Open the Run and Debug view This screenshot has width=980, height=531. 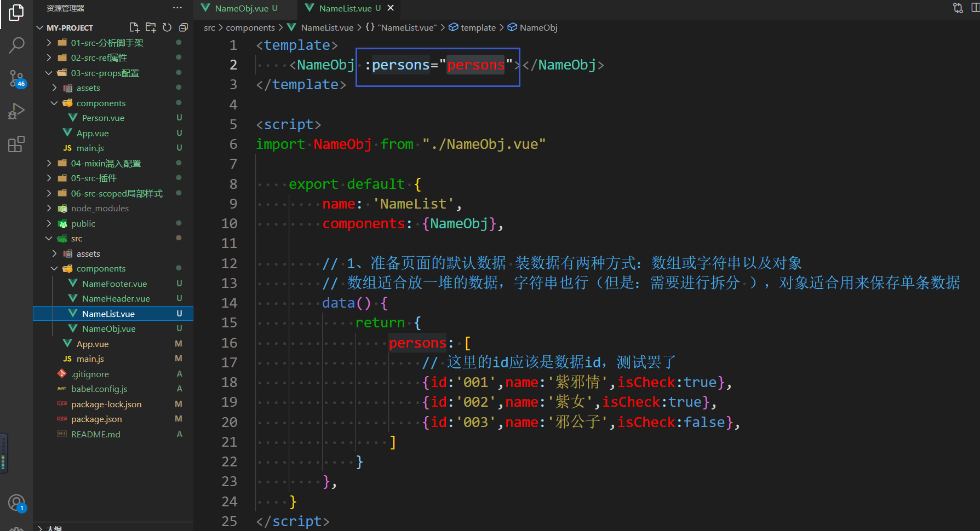[x=16, y=111]
